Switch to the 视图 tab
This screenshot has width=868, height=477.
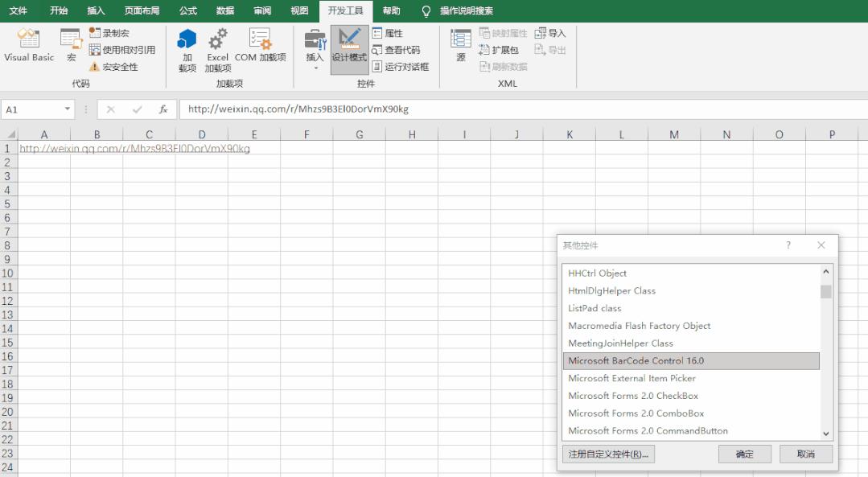pos(299,10)
